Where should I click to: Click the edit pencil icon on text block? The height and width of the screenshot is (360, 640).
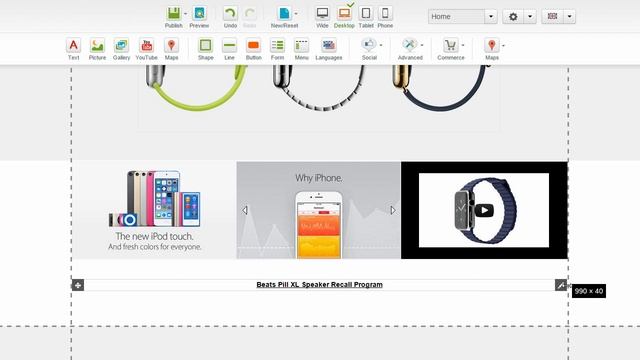click(x=561, y=285)
